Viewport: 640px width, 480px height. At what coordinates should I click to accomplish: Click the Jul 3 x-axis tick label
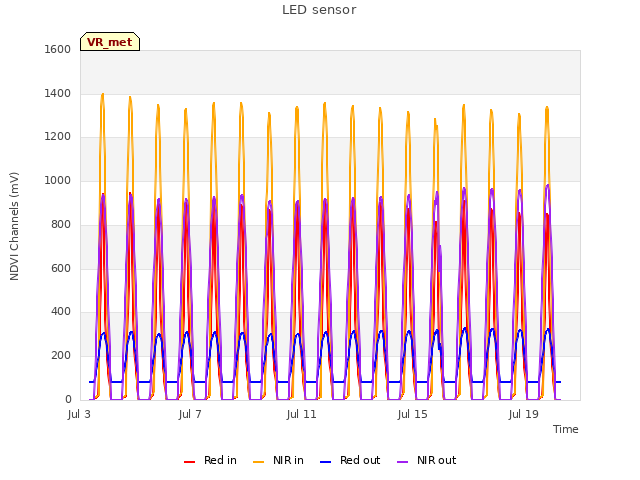coord(79,414)
